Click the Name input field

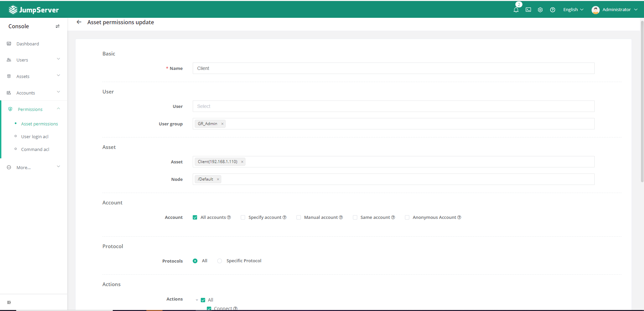click(393, 68)
